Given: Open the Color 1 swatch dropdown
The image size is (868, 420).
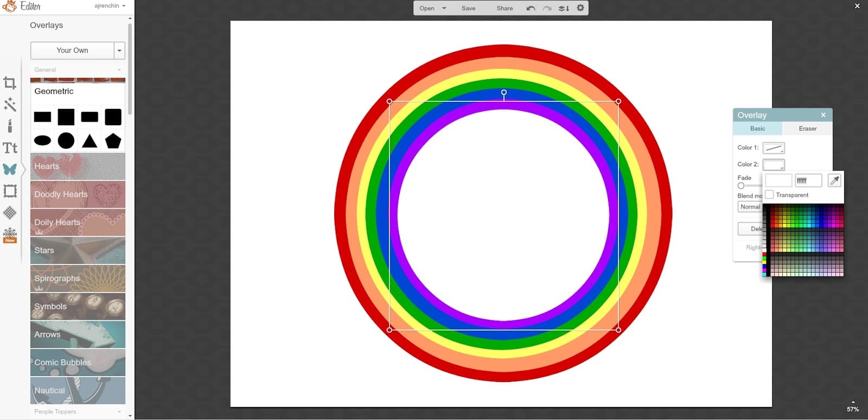Looking at the screenshot, I should [x=774, y=148].
